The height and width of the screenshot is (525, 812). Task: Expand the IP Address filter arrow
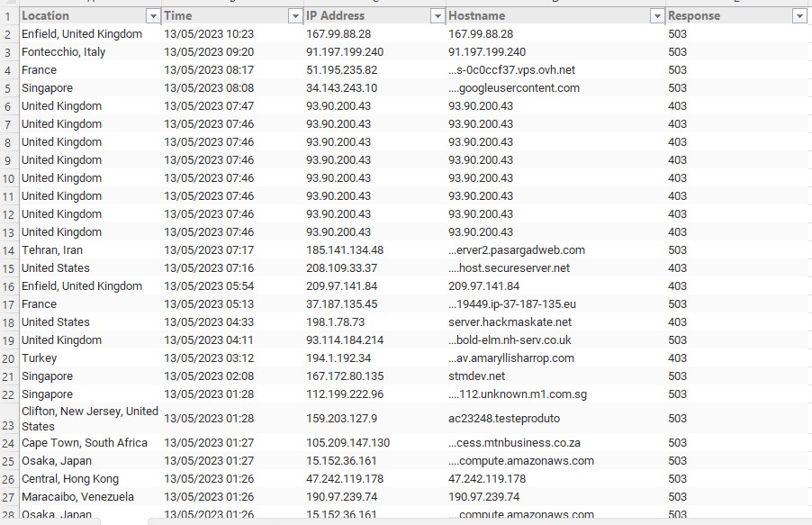click(x=437, y=16)
